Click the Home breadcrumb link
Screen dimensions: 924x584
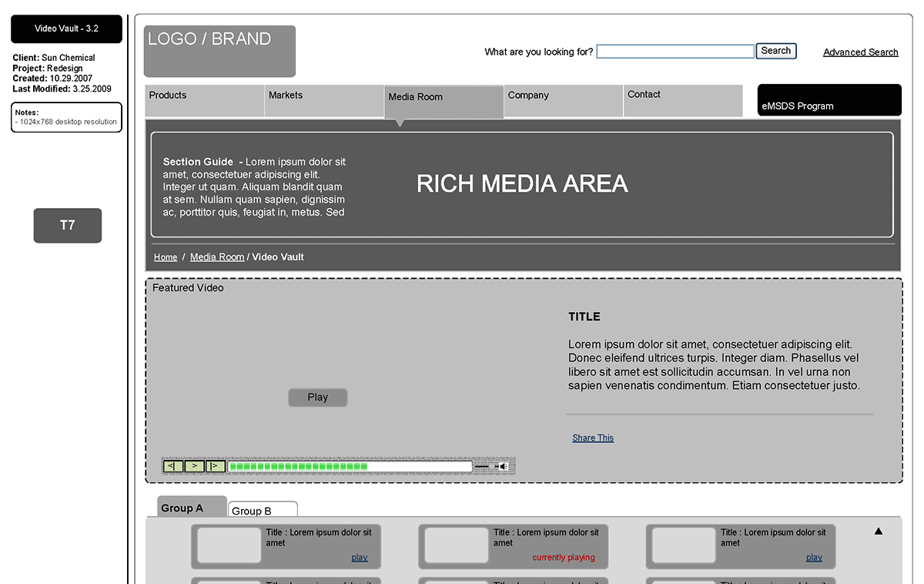pos(166,257)
